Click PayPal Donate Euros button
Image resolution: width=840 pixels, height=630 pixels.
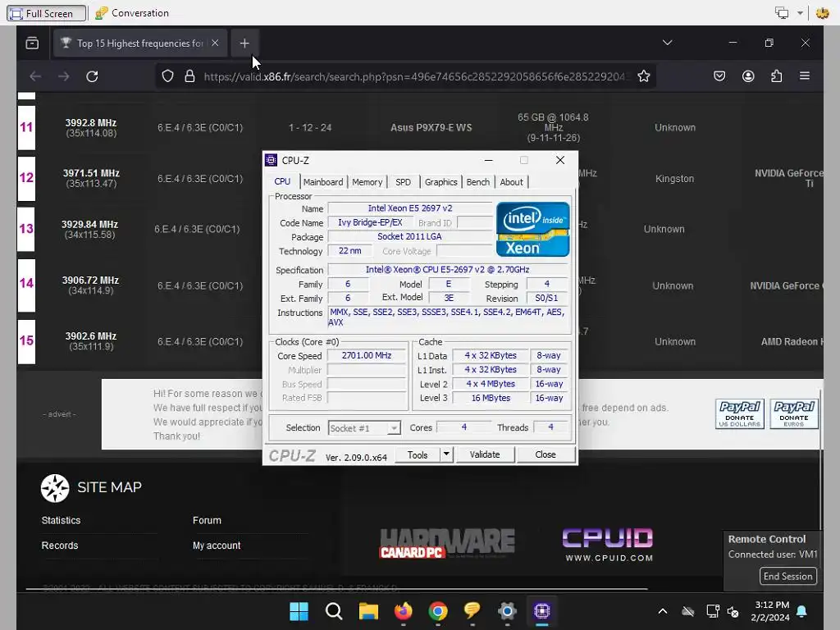tap(794, 414)
